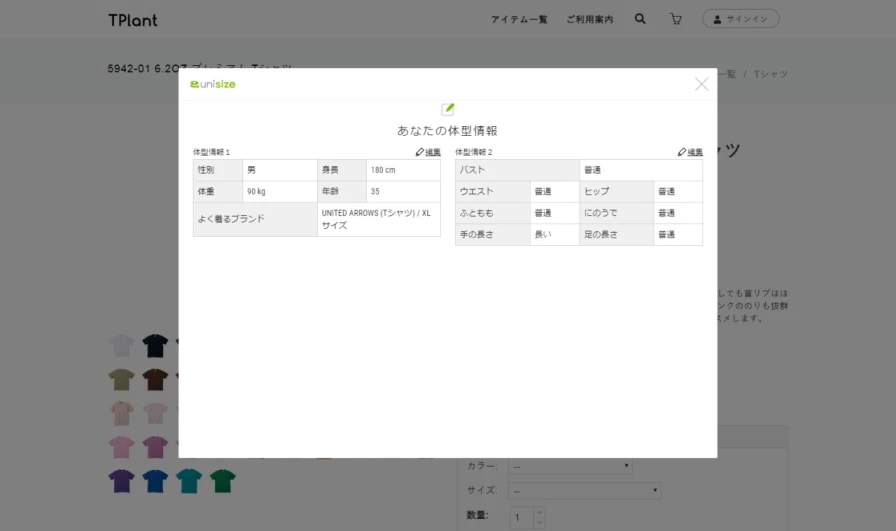Expand the カラー dropdown
Screen dimensions: 896x531
point(570,466)
